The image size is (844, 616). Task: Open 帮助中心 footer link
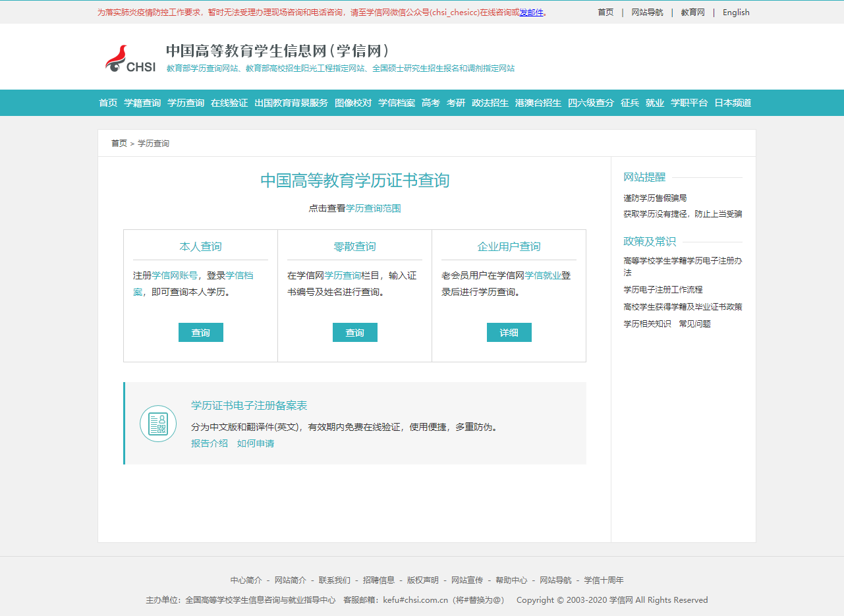click(x=511, y=580)
